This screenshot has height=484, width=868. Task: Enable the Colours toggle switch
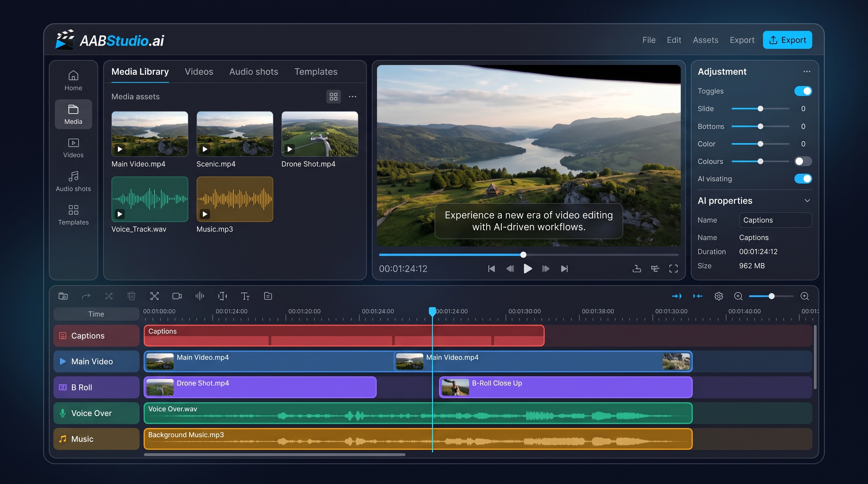point(803,161)
